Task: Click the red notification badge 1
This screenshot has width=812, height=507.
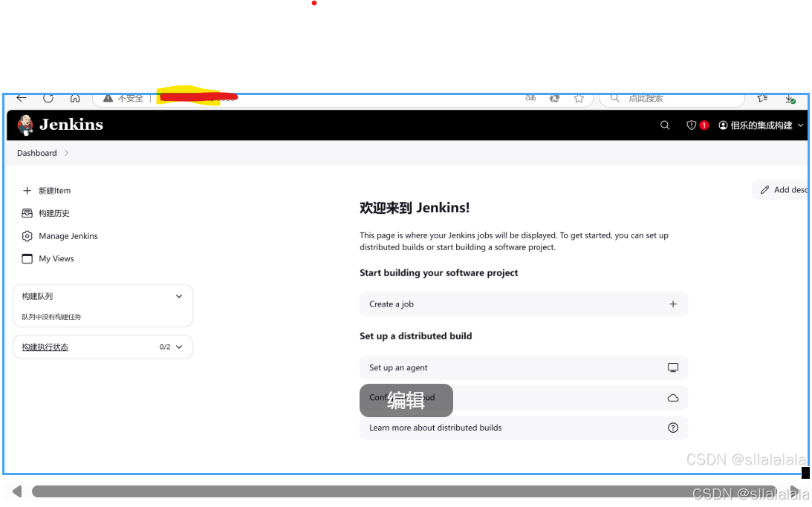Action: coord(704,125)
